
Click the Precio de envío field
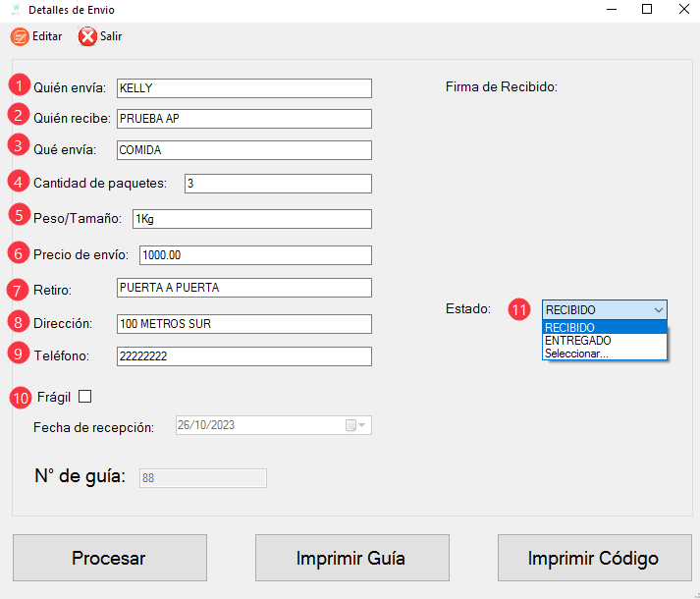(x=255, y=255)
